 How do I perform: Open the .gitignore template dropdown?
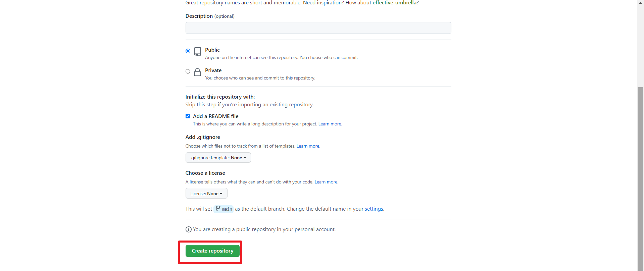(218, 158)
